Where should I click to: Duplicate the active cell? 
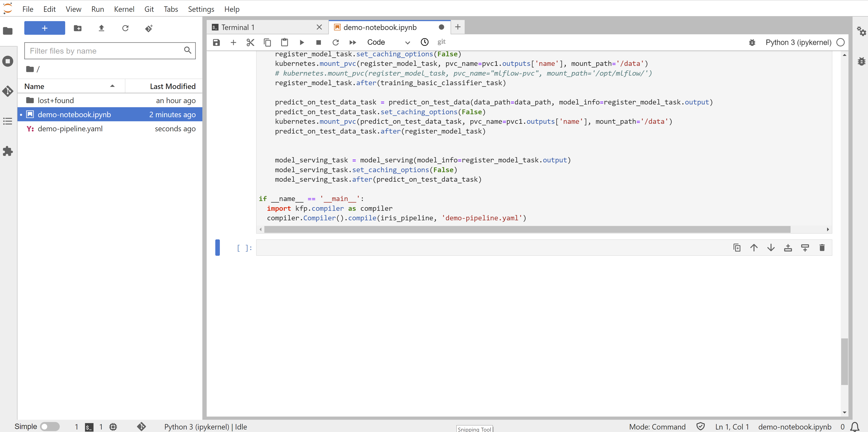[x=737, y=248]
